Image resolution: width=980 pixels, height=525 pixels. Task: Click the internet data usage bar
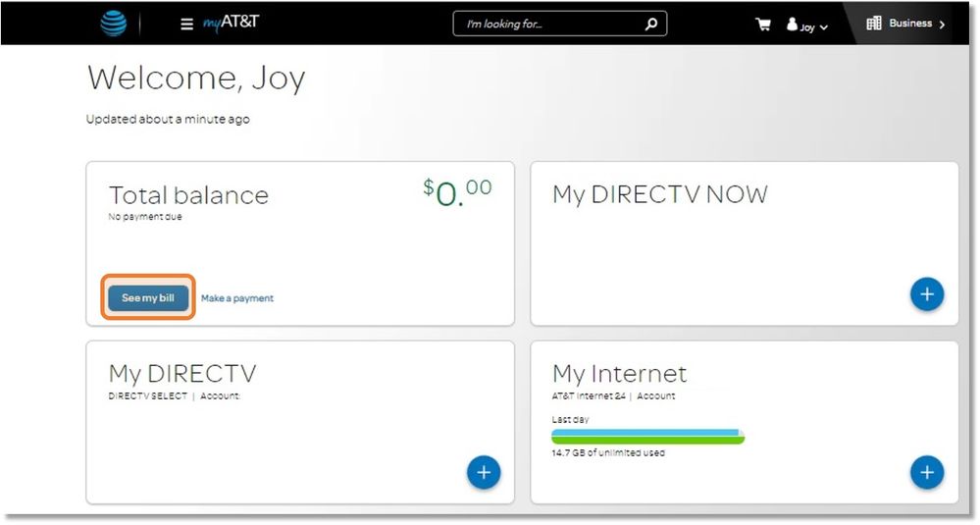coord(647,437)
